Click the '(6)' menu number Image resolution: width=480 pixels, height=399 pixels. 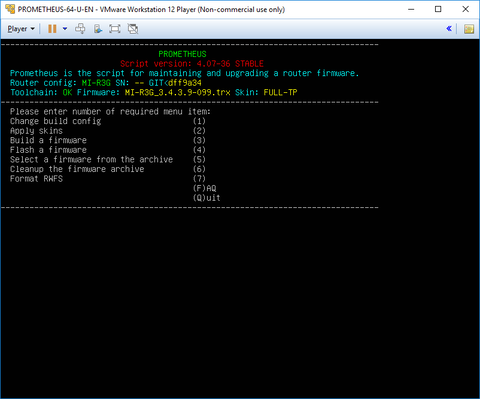tap(199, 169)
